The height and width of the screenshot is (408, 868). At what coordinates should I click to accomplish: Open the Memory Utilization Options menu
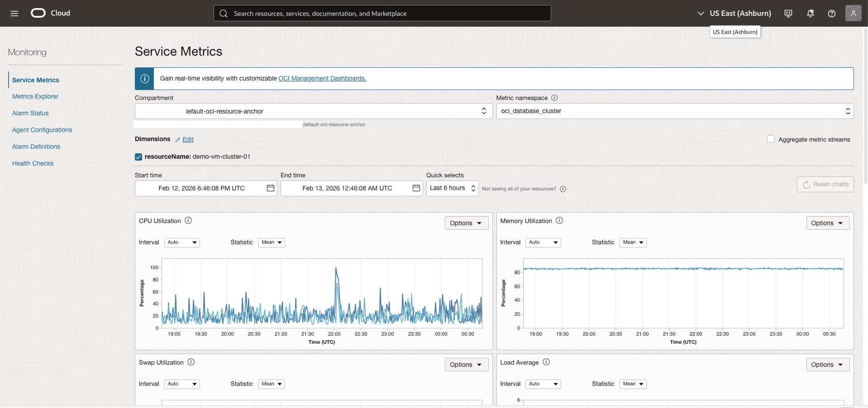(828, 223)
